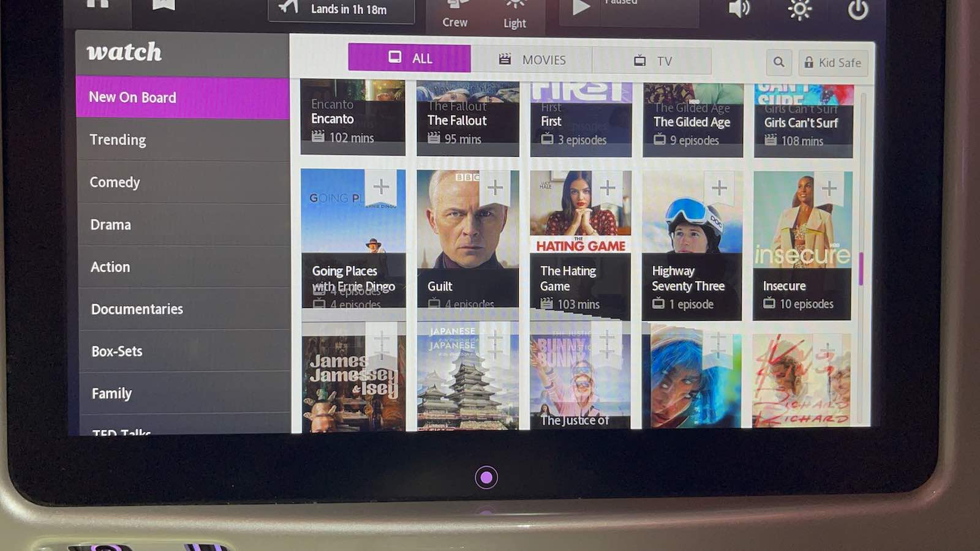Open The Justice of Bunny tile
Image resolution: width=980 pixels, height=551 pixels.
(x=581, y=381)
